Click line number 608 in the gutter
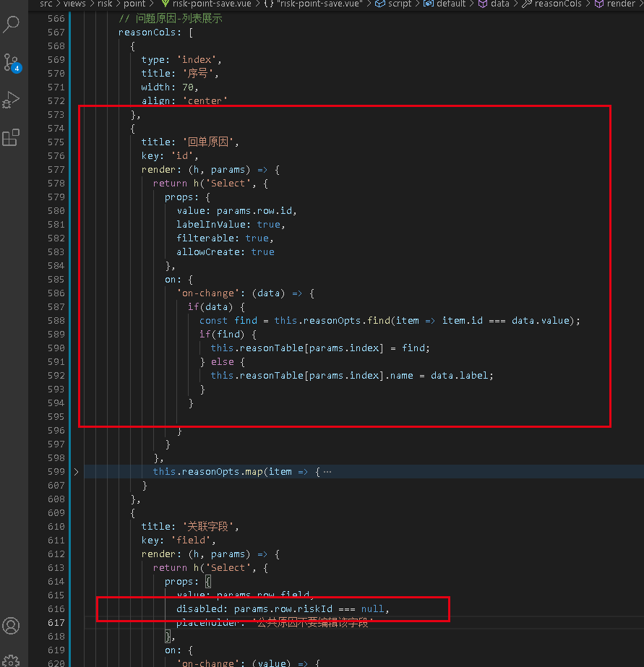Screen dimensions: 644x667 point(56,499)
